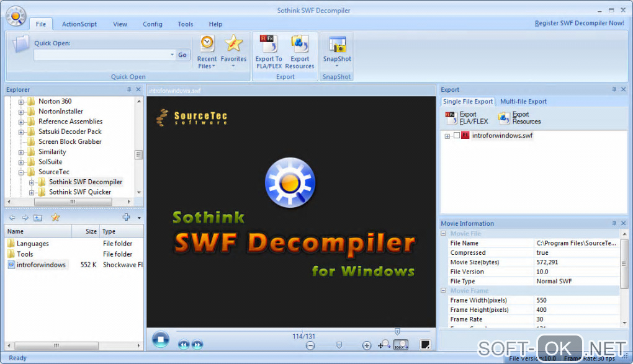Go back in the file browser
633x364 pixels.
pyautogui.click(x=12, y=218)
